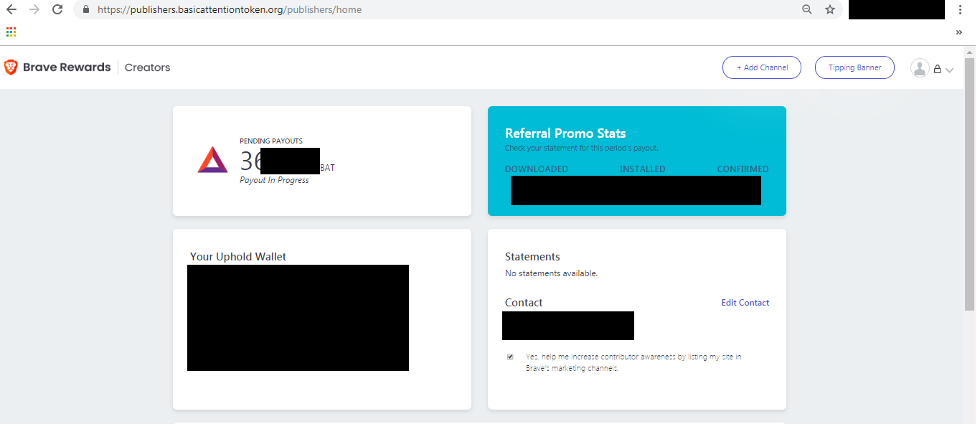Reload the page
Screen dimensions: 980x424
(x=58, y=10)
